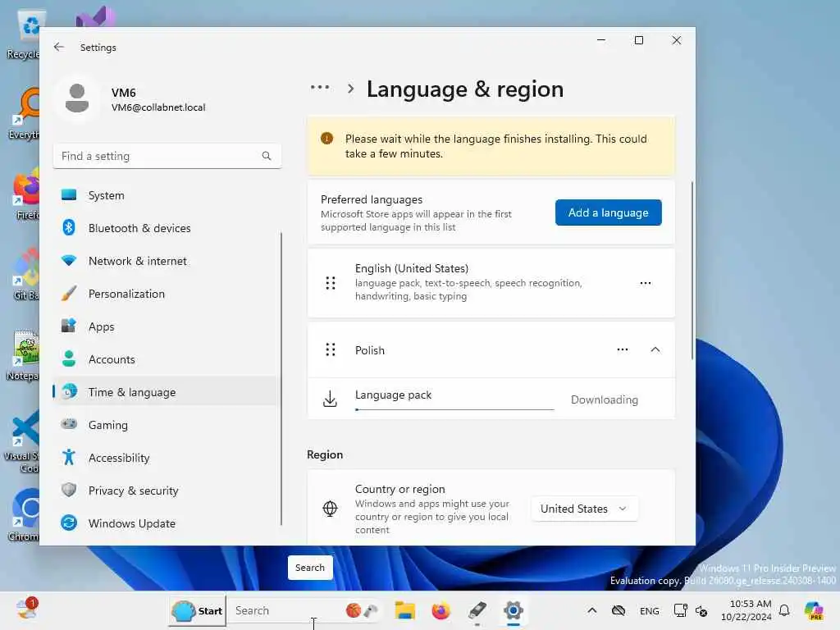Click the search magnifier in Find a setting
Image resolution: width=840 pixels, height=630 pixels.
click(x=267, y=156)
